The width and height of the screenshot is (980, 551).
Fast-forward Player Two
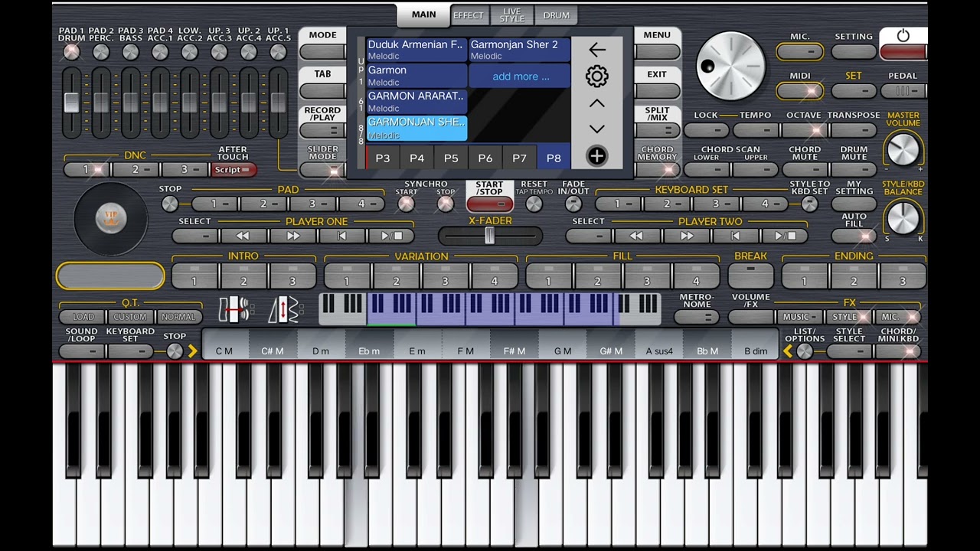coord(686,236)
